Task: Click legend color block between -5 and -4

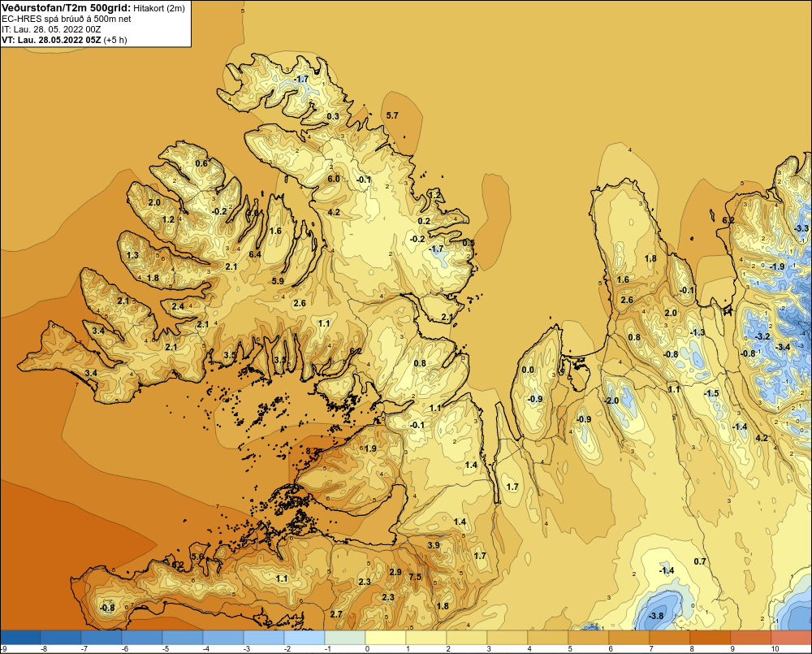Action: point(182,637)
